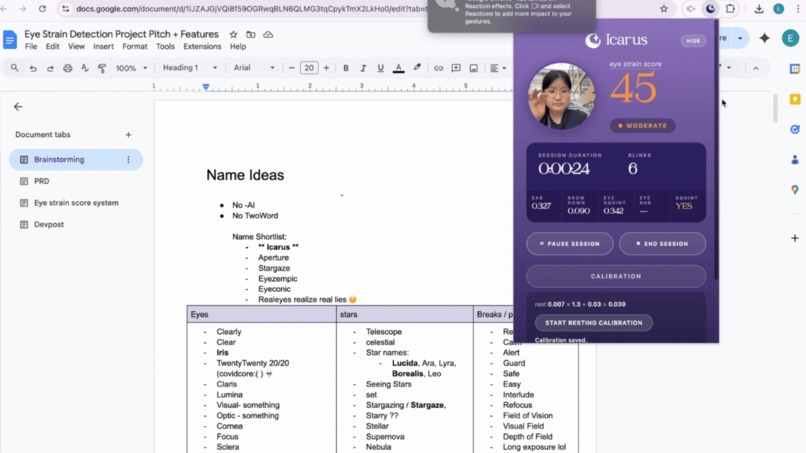Pause the Icarus session
The width and height of the screenshot is (806, 453).
tap(570, 244)
